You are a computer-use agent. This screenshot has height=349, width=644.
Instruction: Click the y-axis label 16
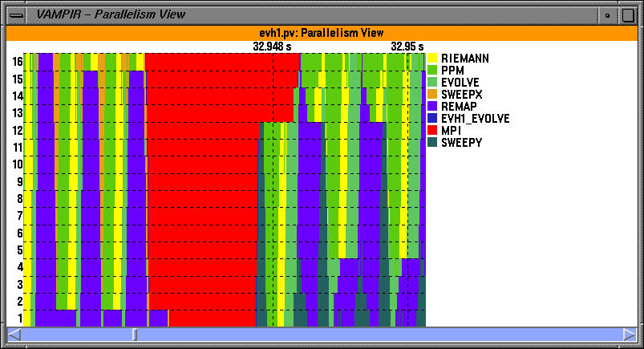pyautogui.click(x=18, y=62)
